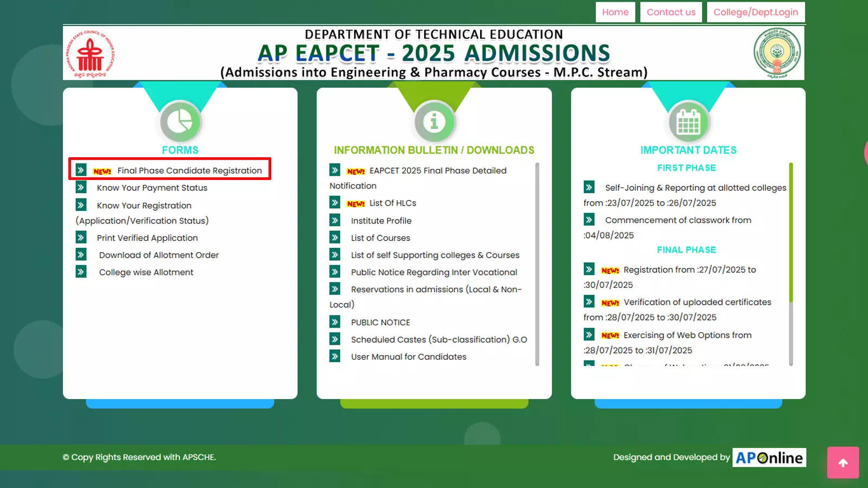Click Commencement of classwork date entry
The image size is (868, 488).
pos(667,228)
